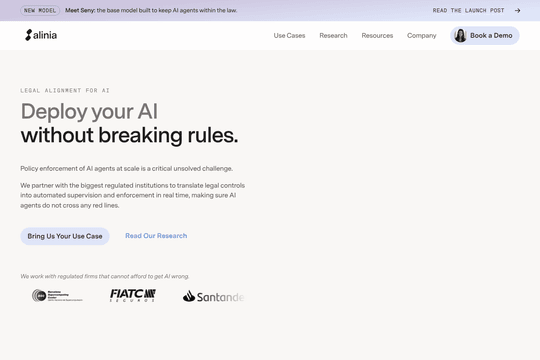The height and width of the screenshot is (360, 540).
Task: Follow the Read Our Research link
Action: (x=156, y=236)
